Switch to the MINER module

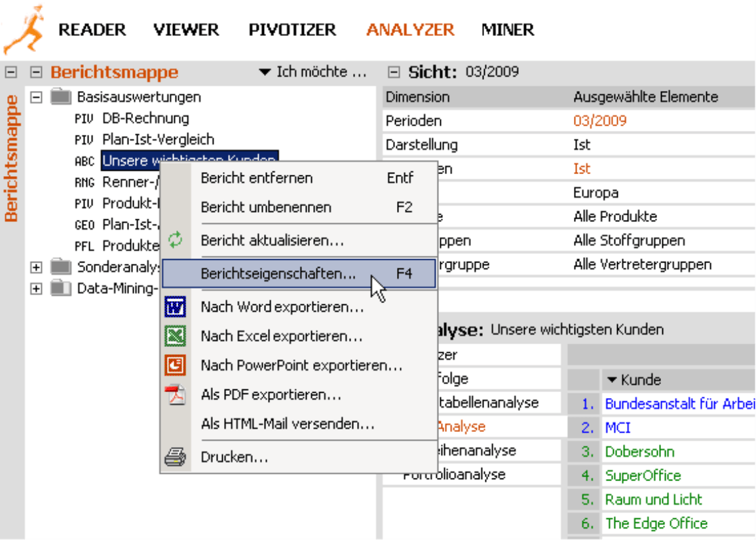point(508,30)
